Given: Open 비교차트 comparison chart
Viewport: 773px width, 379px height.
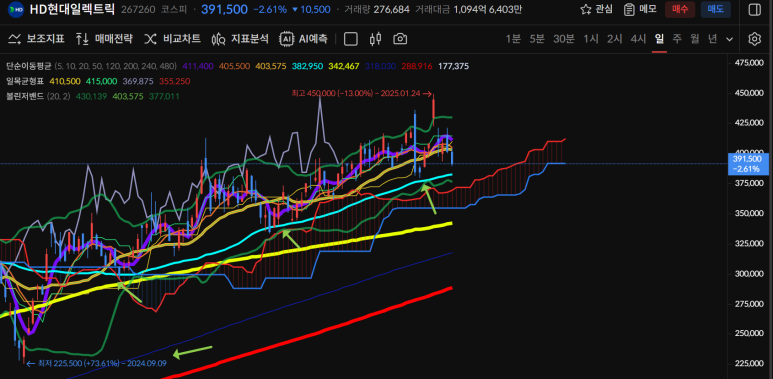Looking at the screenshot, I should (x=172, y=39).
